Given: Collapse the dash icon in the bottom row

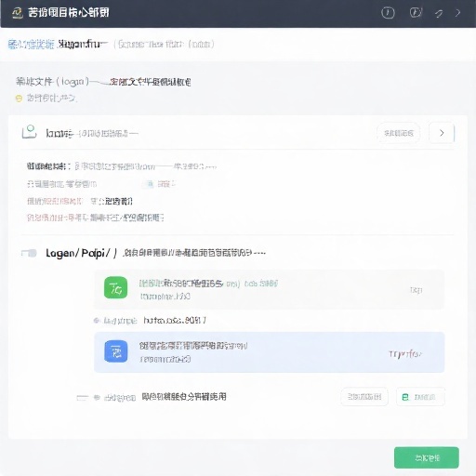Looking at the screenshot, I should point(83,397).
